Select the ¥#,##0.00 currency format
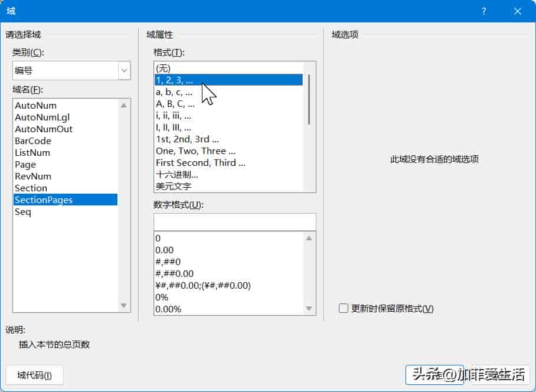 (x=228, y=285)
